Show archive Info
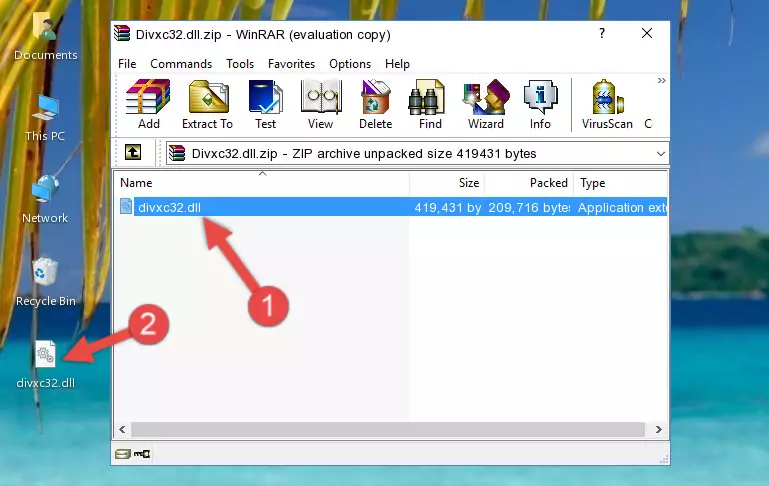The height and width of the screenshot is (486, 769). coord(540,104)
